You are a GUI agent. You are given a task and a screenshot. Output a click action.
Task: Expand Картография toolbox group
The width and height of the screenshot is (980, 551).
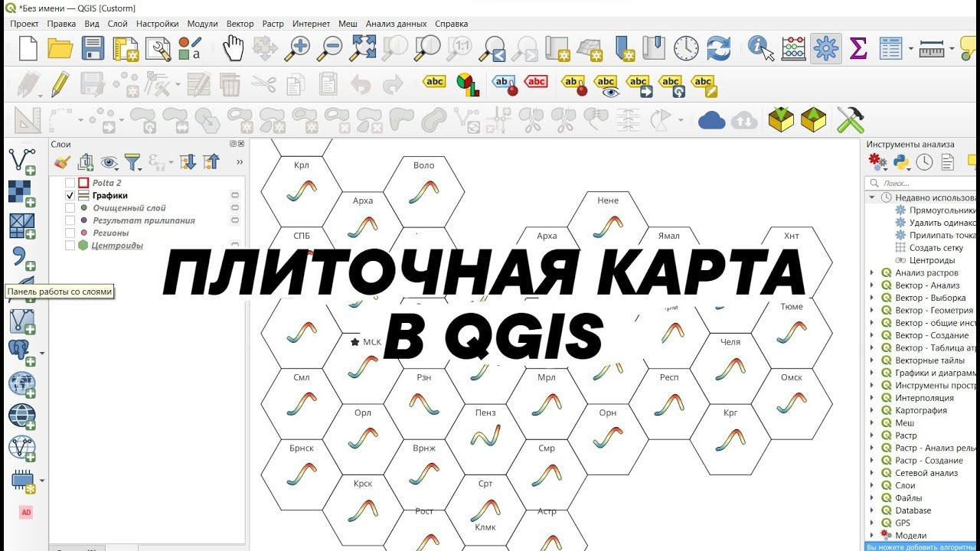[871, 410]
